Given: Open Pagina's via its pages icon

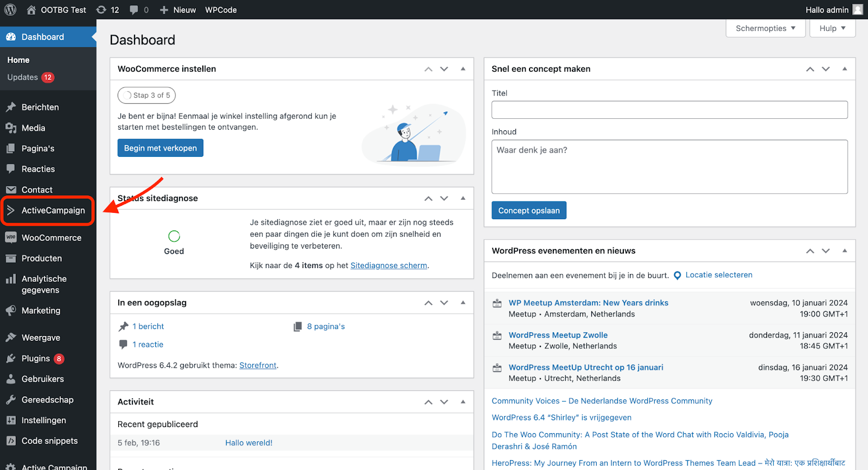Looking at the screenshot, I should click(x=11, y=148).
